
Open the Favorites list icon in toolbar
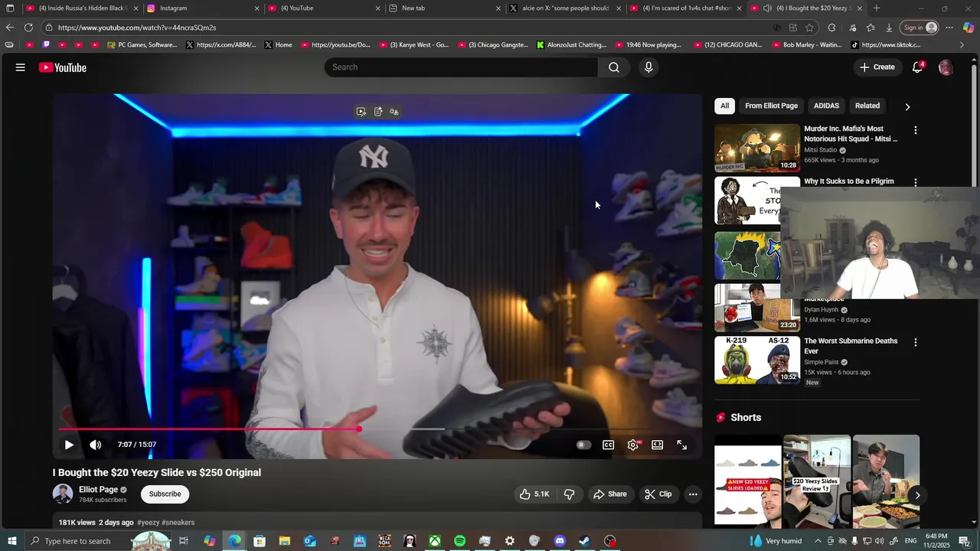pyautogui.click(x=871, y=28)
